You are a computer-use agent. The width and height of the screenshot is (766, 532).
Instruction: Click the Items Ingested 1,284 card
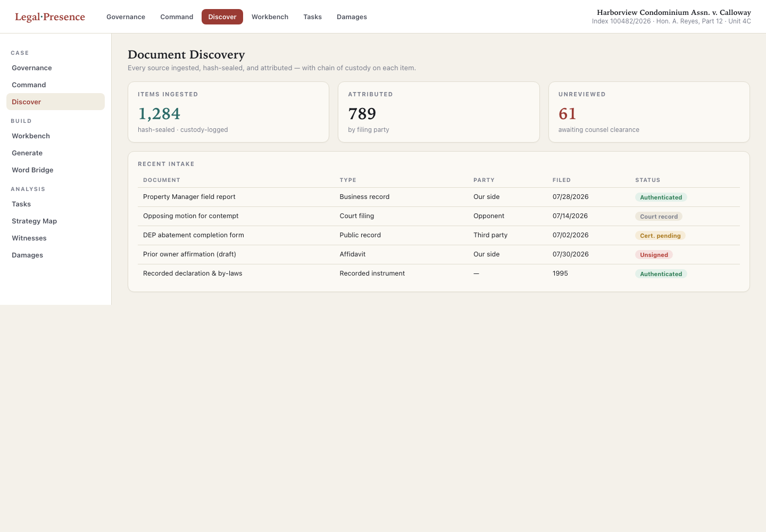coord(228,112)
